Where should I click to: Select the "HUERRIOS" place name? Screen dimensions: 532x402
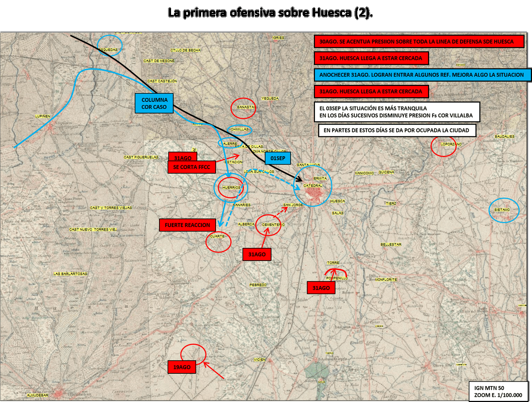231,188
